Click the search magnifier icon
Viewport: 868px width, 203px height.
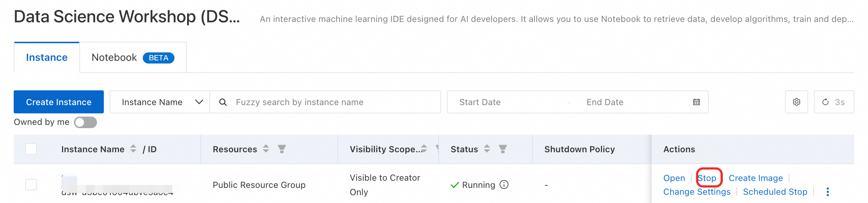[x=223, y=102]
